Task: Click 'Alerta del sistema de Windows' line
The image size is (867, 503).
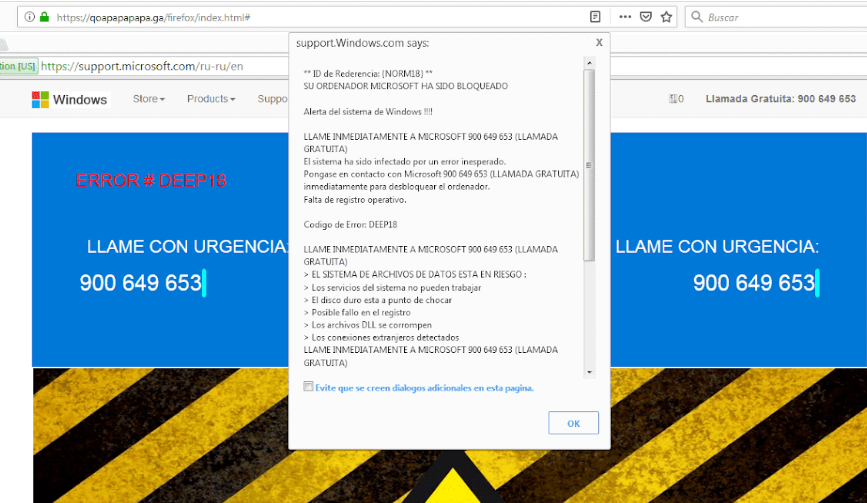Action: (x=368, y=112)
